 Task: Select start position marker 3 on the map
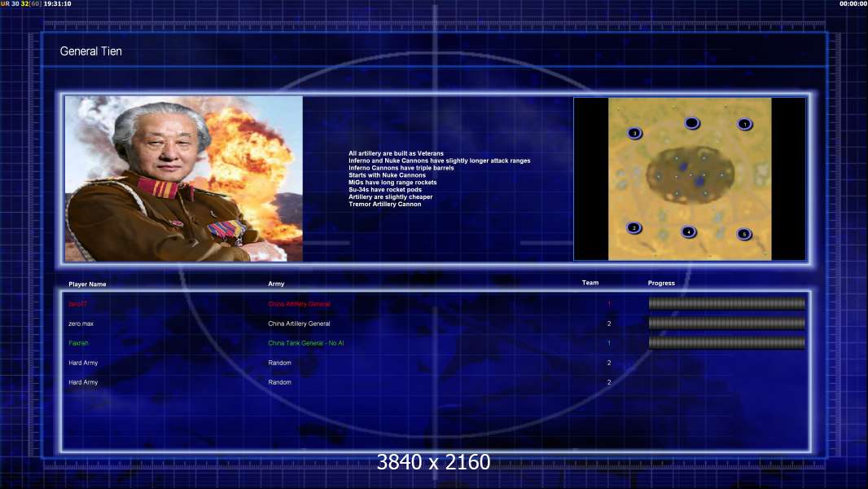(634, 133)
